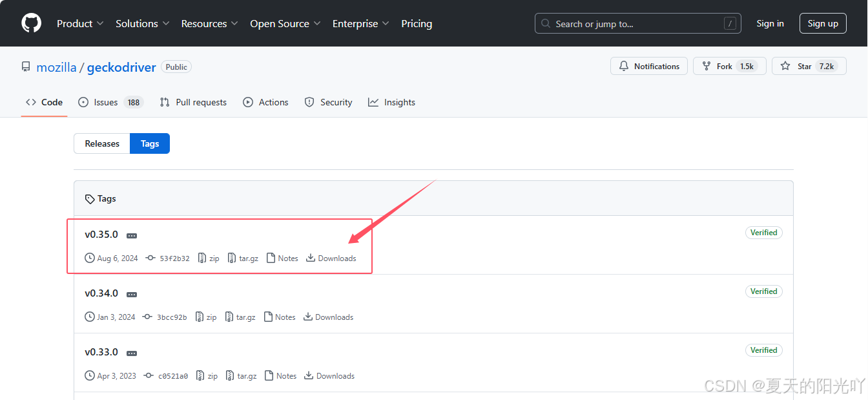The height and width of the screenshot is (400, 868).
Task: Open the Product dropdown menu
Action: click(x=80, y=23)
